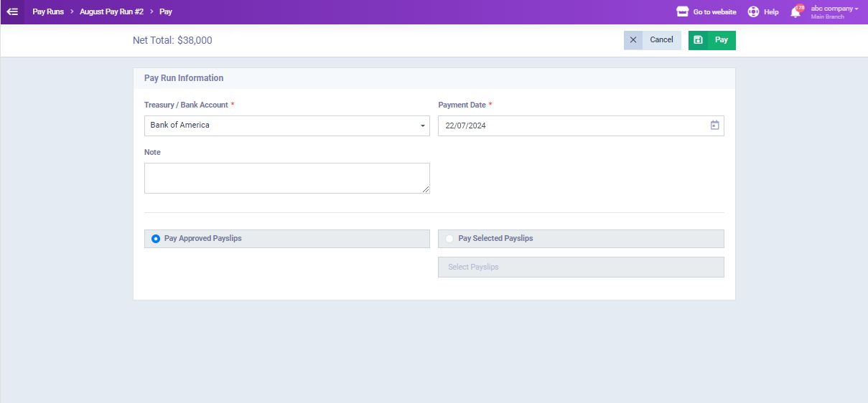Viewport: 868px width, 403px height.
Task: Click into the Note text area
Action: 287,178
